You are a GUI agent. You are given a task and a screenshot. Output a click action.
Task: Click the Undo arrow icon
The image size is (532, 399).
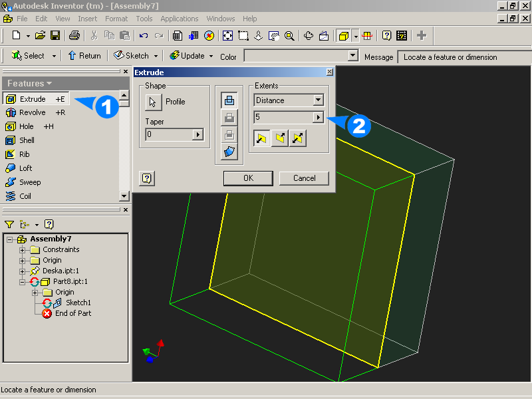144,35
